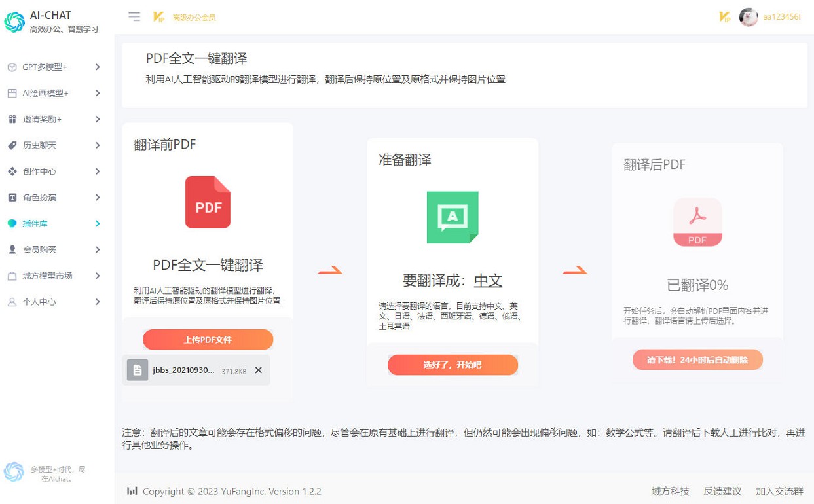Click the 历史聊天 tag icon
This screenshot has width=814, height=504.
[x=12, y=145]
